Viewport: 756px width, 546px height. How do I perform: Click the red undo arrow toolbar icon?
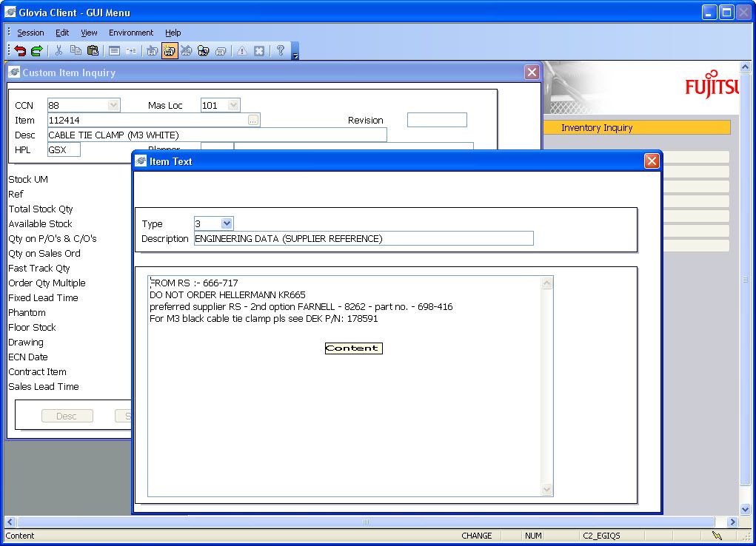[x=21, y=51]
